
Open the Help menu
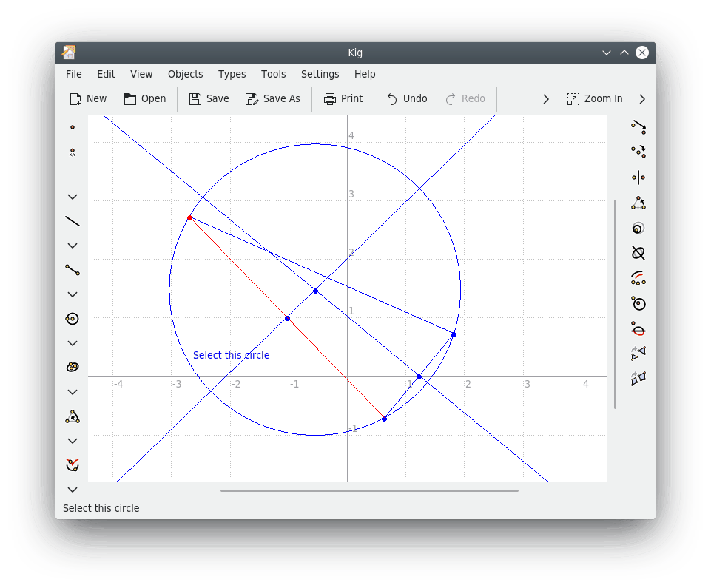pos(365,74)
